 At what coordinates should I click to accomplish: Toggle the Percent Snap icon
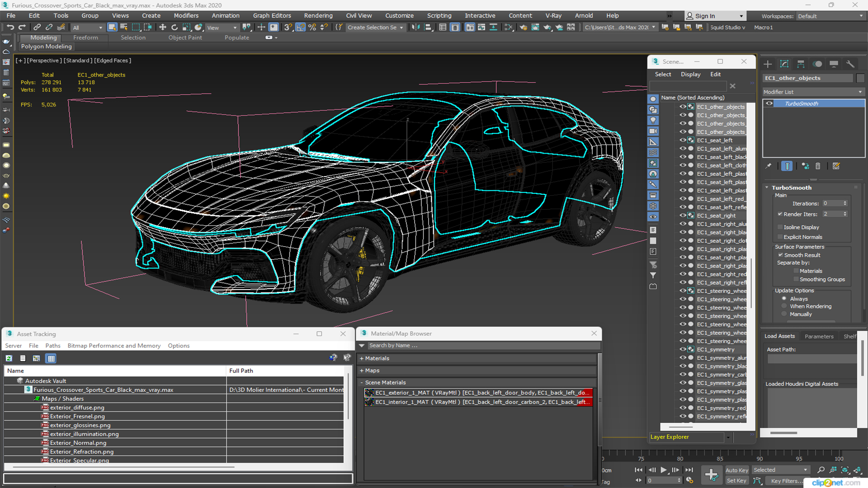312,28
